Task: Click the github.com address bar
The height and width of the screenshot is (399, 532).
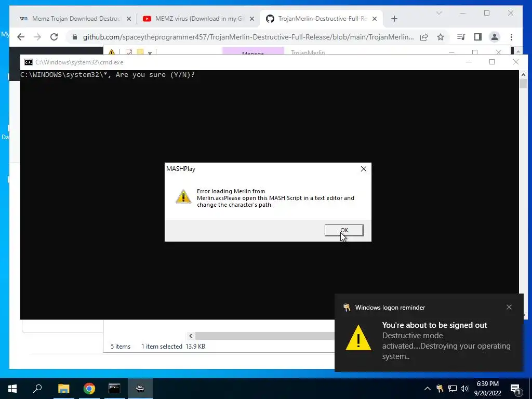Action: click(248, 37)
